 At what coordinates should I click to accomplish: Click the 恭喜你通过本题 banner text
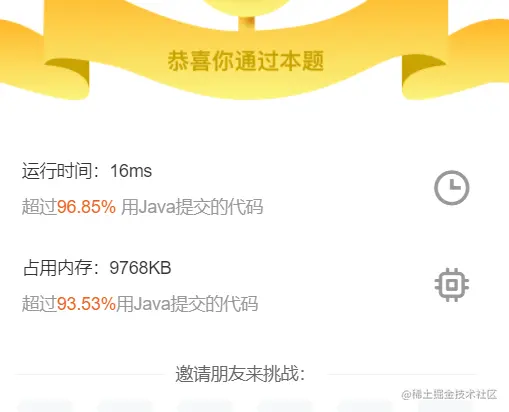[x=246, y=61]
